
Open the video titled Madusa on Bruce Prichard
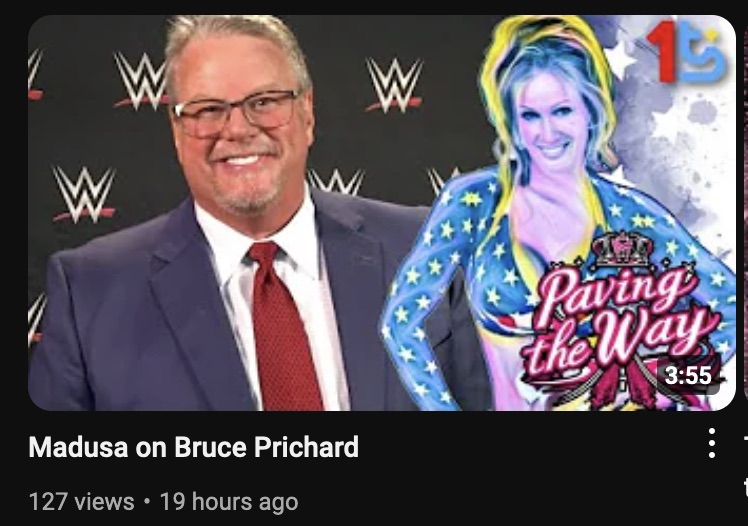[x=193, y=447]
